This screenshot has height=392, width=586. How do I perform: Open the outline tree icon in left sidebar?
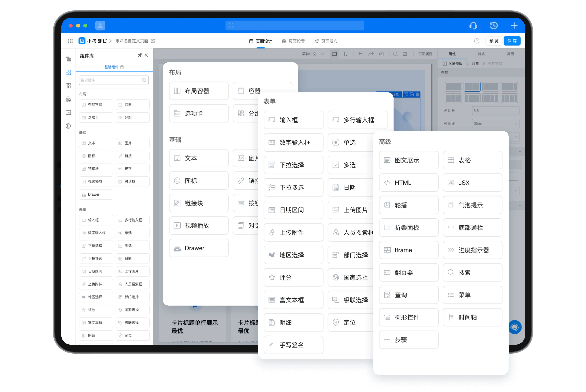68,59
